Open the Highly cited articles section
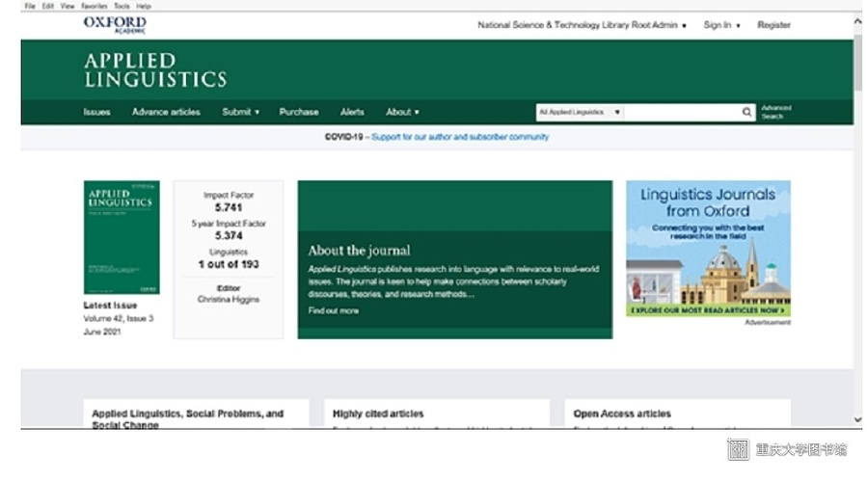 pyautogui.click(x=378, y=414)
